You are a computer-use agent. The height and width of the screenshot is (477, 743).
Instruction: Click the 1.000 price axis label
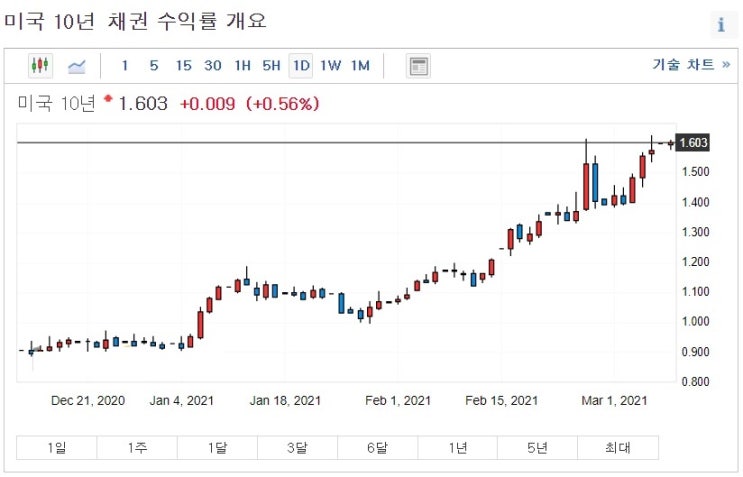pyautogui.click(x=695, y=321)
